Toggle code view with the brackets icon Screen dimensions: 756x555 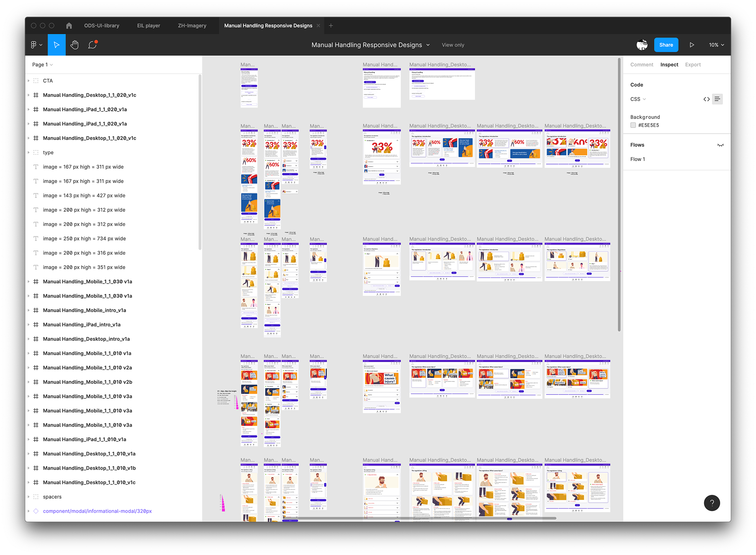[706, 99]
